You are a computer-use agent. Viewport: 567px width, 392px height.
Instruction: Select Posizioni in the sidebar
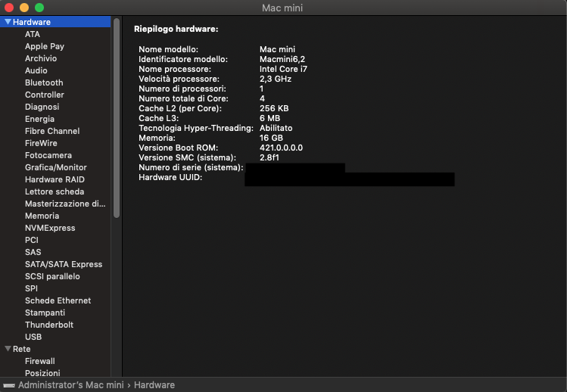point(42,373)
